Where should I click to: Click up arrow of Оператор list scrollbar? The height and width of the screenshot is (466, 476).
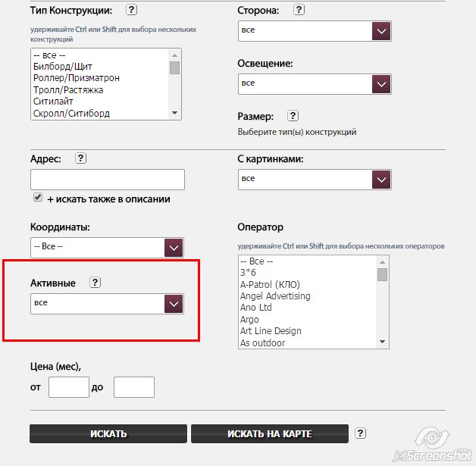[382, 262]
